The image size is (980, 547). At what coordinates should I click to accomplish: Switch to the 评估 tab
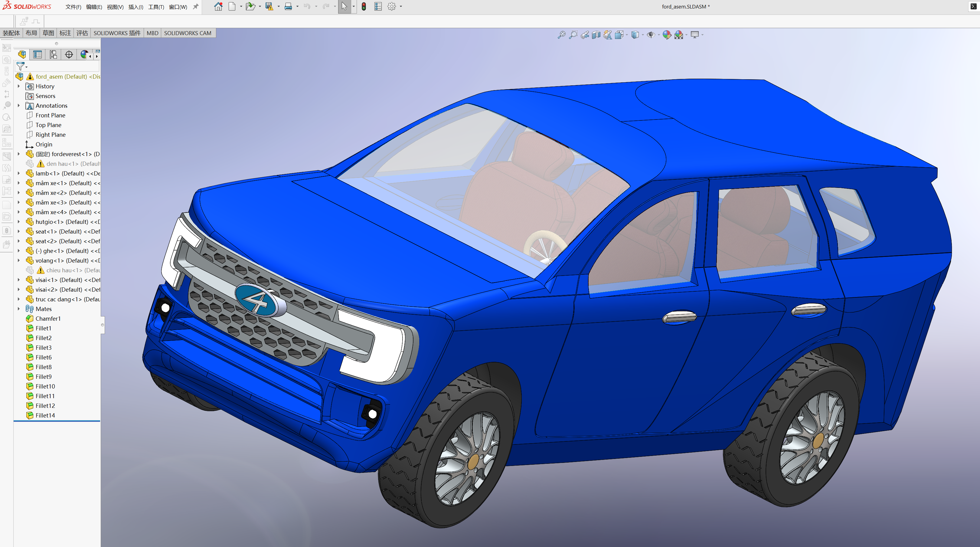click(x=82, y=33)
